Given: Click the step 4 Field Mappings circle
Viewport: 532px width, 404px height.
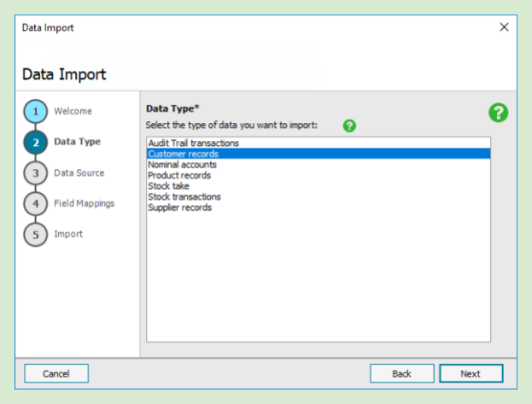Looking at the screenshot, I should pos(36,204).
